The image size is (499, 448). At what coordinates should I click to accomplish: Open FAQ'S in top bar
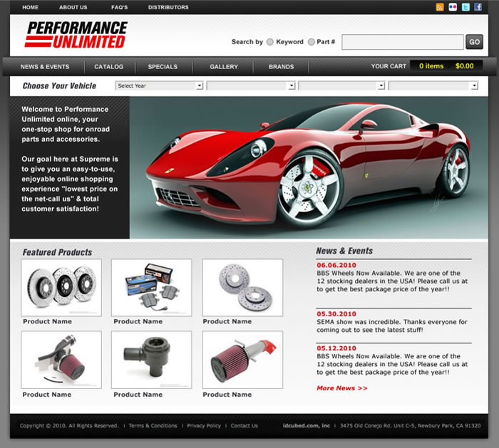click(x=119, y=7)
